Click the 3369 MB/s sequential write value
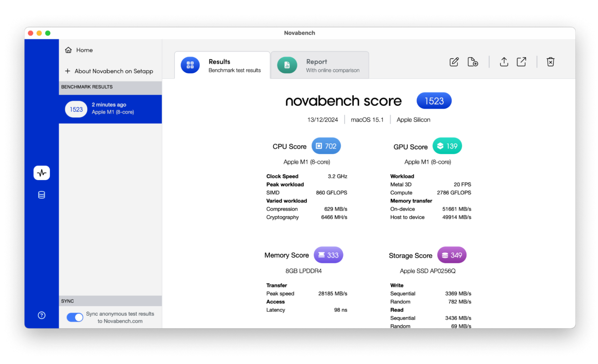Image resolution: width=598 pixels, height=364 pixels. tap(458, 294)
